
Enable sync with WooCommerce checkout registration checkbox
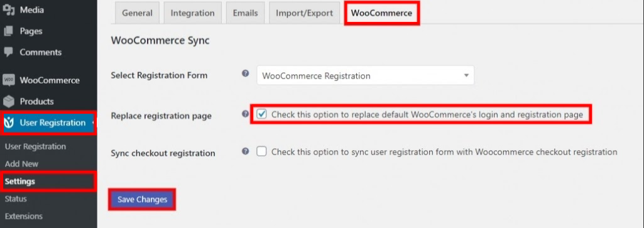(x=261, y=151)
